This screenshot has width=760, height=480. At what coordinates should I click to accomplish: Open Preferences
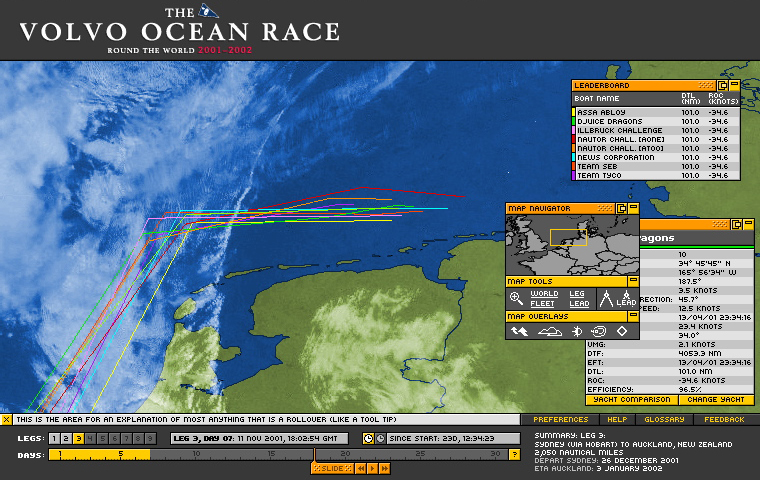(560, 419)
